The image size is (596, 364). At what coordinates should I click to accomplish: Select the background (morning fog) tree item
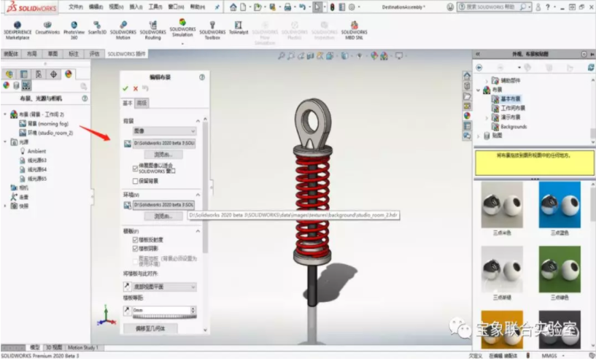pos(48,123)
